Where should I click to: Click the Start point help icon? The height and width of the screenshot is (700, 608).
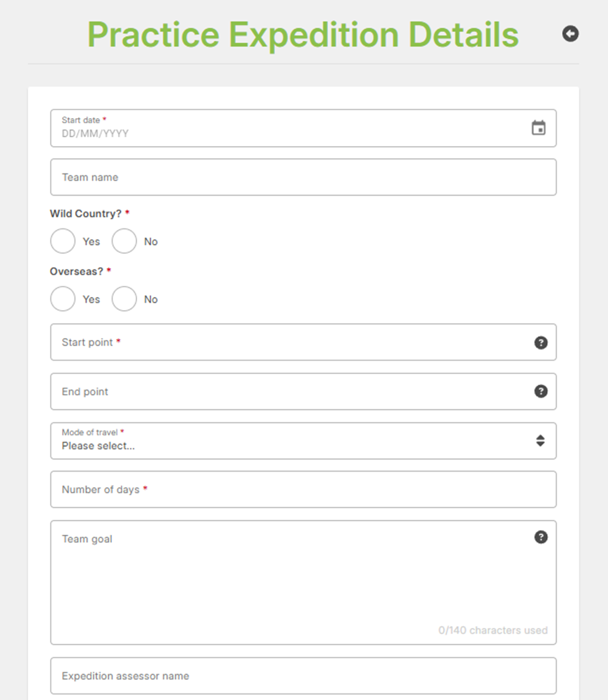pos(541,343)
